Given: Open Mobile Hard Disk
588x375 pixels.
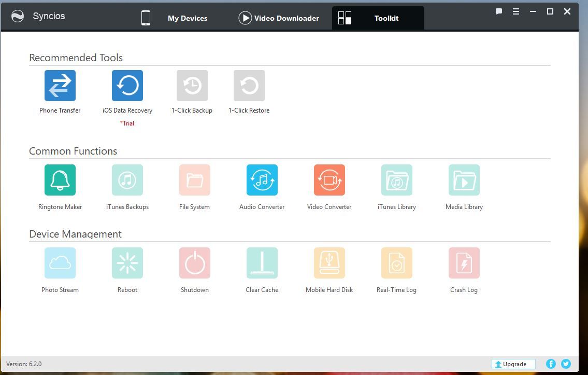Looking at the screenshot, I should 329,263.
